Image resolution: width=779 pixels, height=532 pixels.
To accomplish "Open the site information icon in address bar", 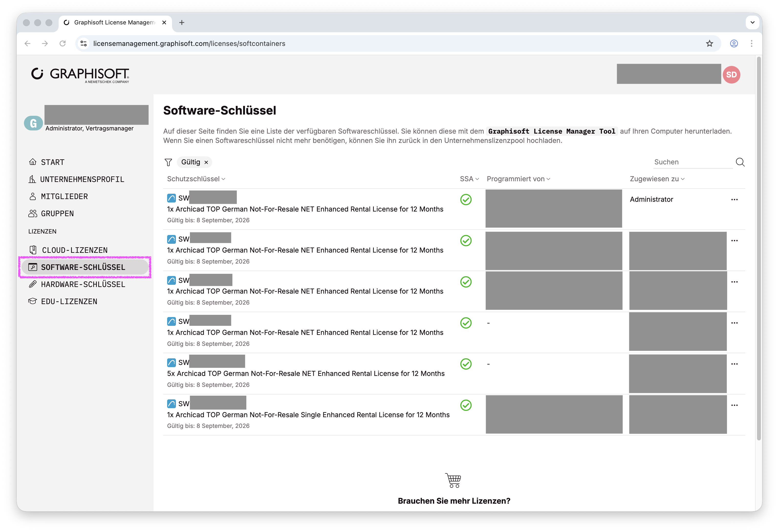I will coord(84,43).
